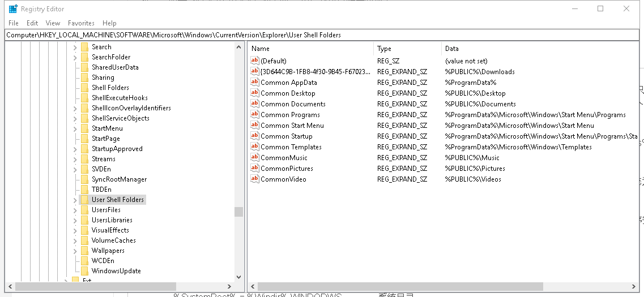Expand the SearchFolder key
644x297 pixels.
pyautogui.click(x=75, y=58)
